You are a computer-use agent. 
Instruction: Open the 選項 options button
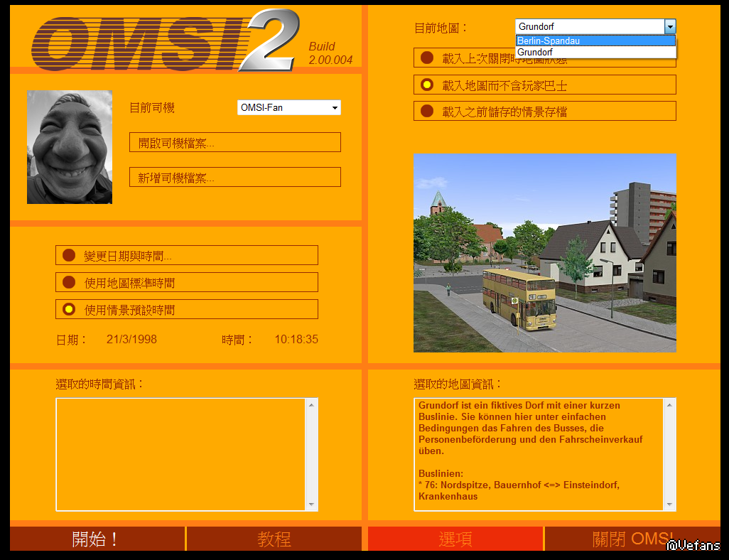[x=455, y=539]
